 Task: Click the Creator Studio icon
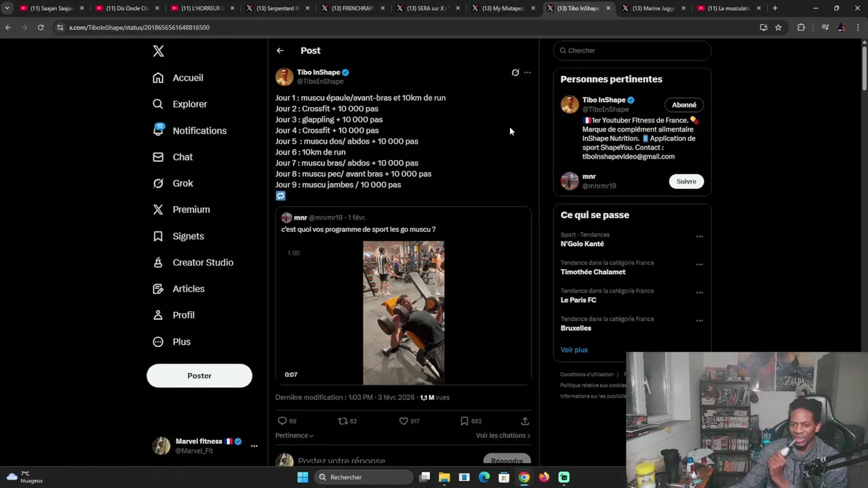coord(158,262)
